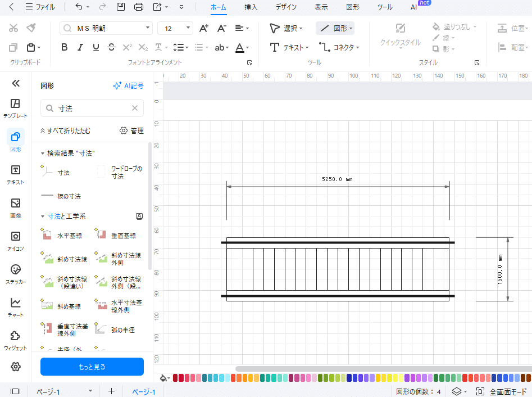Viewport: 532px width, 397px height.
Task: Toggle underline formatting
Action: click(96, 47)
